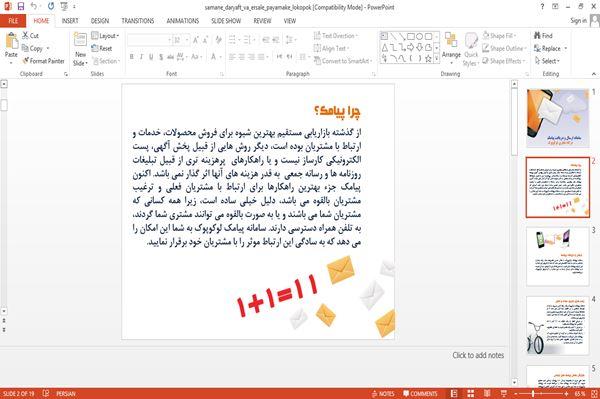Open the Shape Fill dropdown
The height and width of the screenshot is (399, 600).
pos(499,36)
